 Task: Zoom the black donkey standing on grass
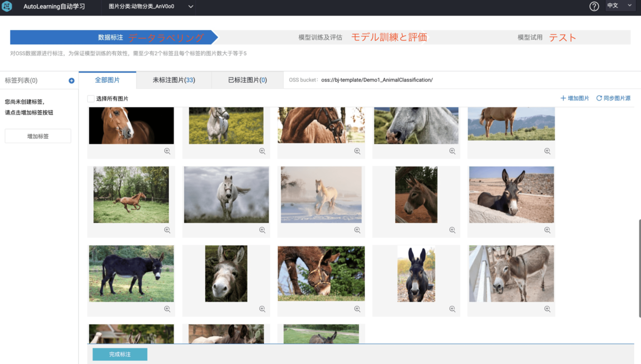click(167, 309)
